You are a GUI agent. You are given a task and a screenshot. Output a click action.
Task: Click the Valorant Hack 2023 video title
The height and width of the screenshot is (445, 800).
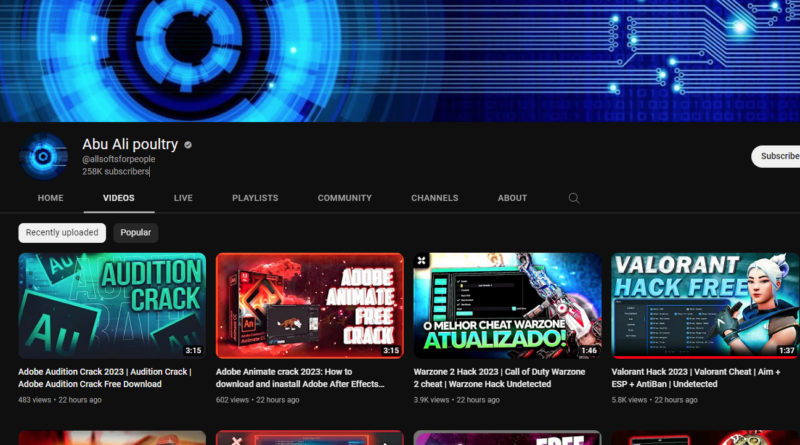click(x=696, y=378)
